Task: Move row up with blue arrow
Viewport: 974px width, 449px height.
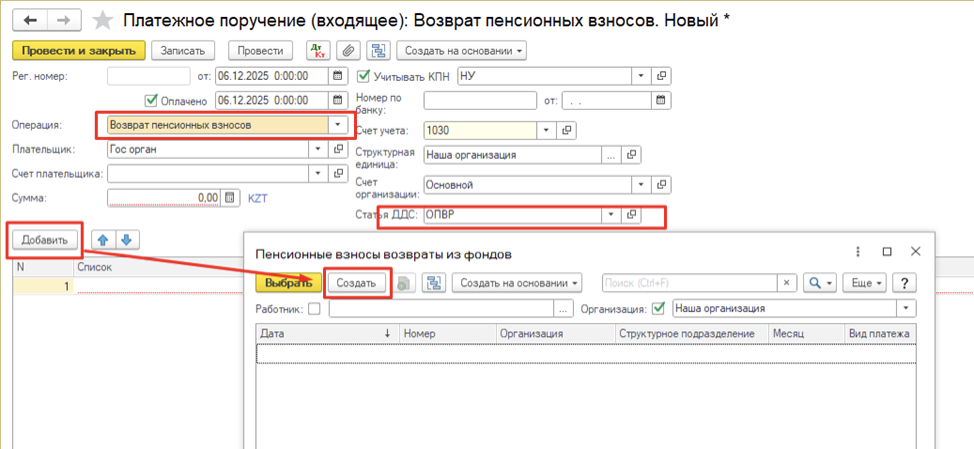Action: [101, 239]
